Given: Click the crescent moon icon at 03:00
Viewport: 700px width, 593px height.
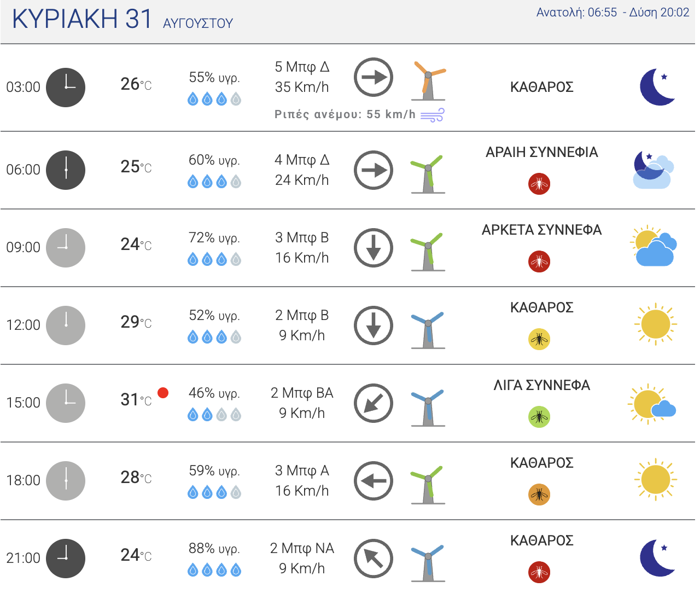Looking at the screenshot, I should click(657, 86).
